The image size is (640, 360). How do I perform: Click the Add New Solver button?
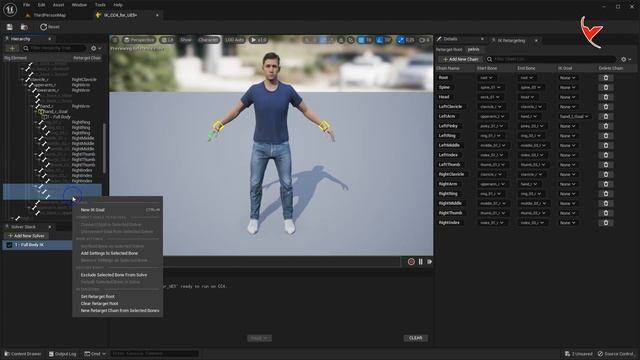click(x=27, y=236)
